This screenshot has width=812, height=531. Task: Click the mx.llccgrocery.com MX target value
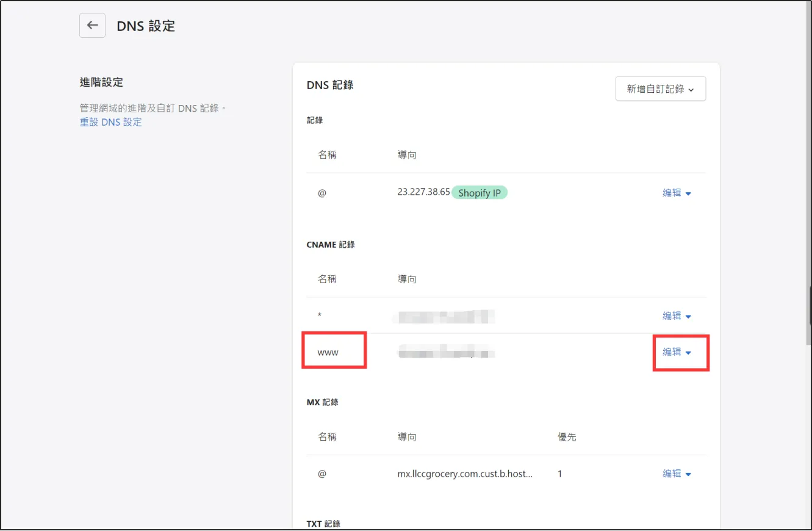point(465,474)
